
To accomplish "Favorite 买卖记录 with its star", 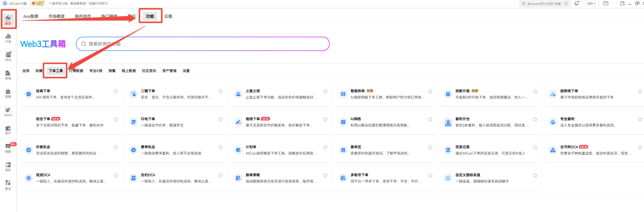I will [535, 147].
